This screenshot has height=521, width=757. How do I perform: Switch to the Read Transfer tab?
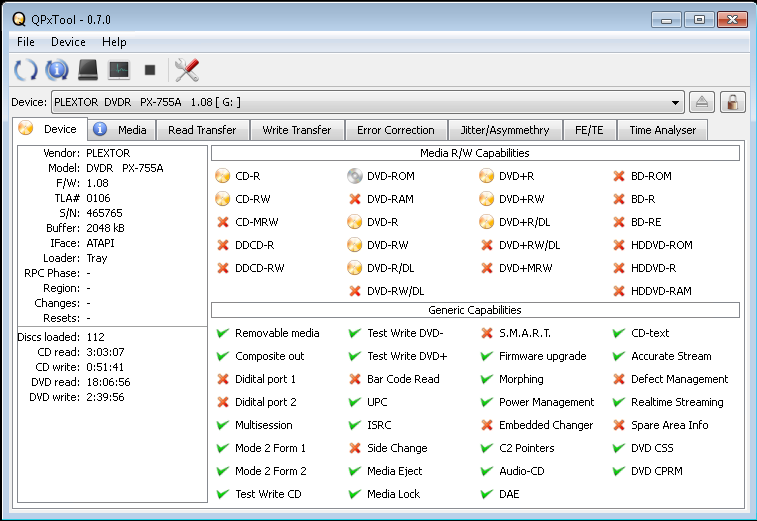coord(202,130)
